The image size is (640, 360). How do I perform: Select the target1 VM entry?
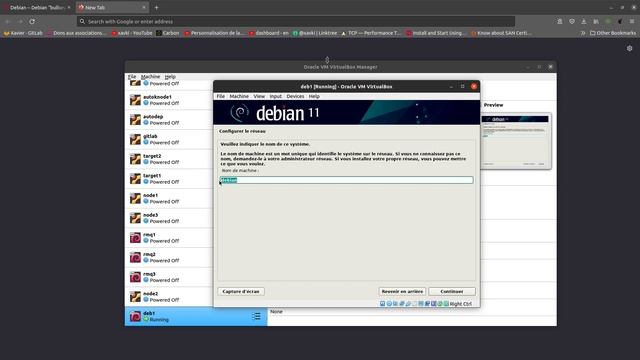click(169, 178)
